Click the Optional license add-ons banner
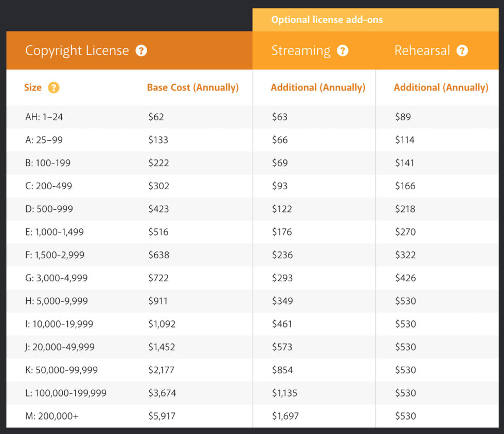This screenshot has height=434, width=504. 327,20
